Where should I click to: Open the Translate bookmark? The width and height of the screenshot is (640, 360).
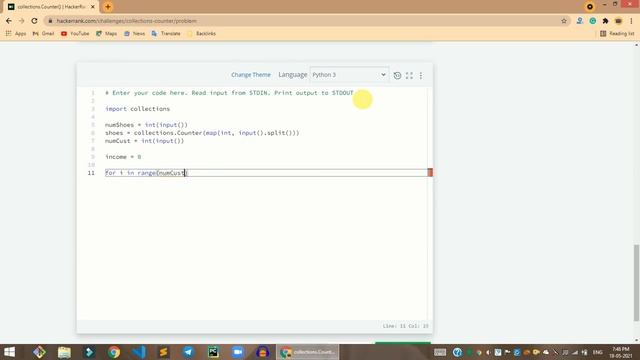(166, 33)
